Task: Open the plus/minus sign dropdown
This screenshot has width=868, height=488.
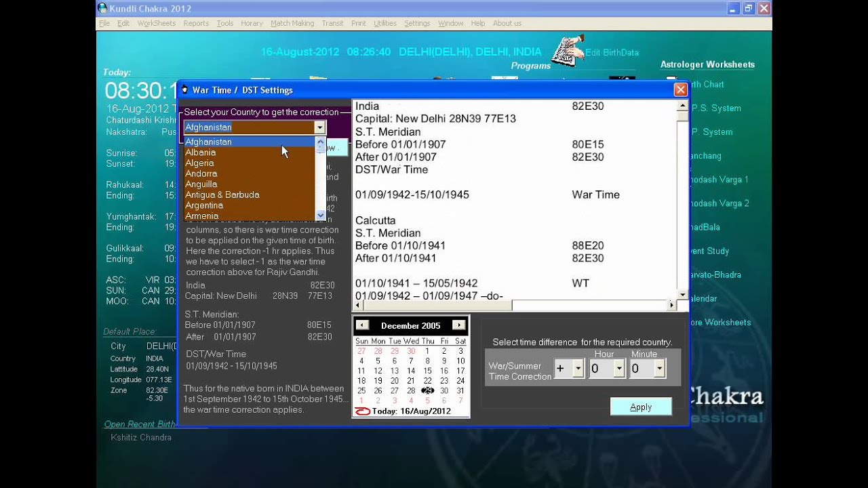Action: (x=578, y=369)
